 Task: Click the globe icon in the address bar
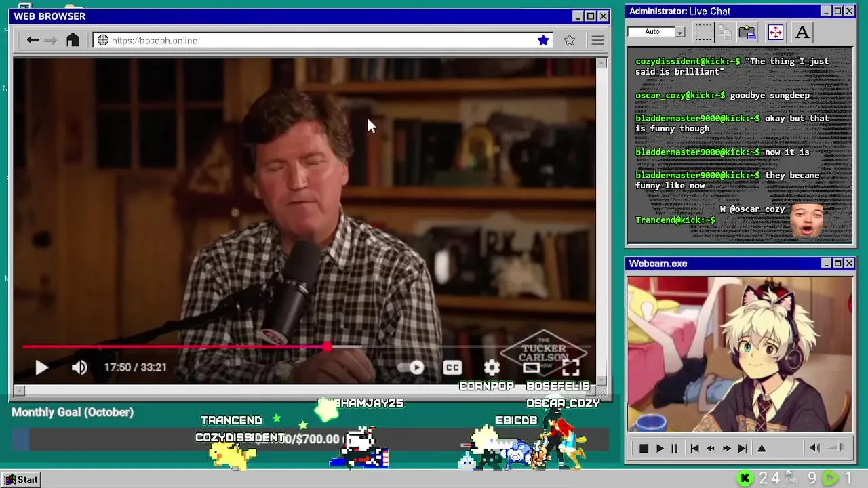pyautogui.click(x=103, y=40)
